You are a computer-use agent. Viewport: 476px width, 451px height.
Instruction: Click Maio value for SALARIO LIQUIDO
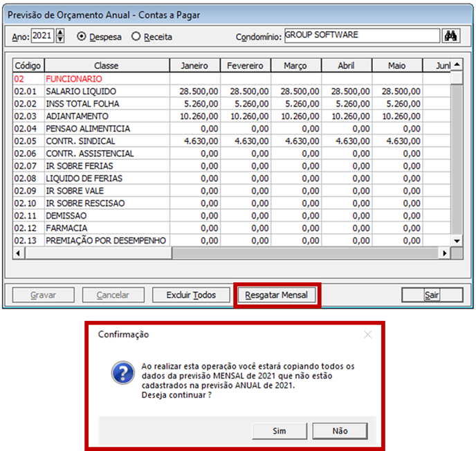(x=397, y=91)
